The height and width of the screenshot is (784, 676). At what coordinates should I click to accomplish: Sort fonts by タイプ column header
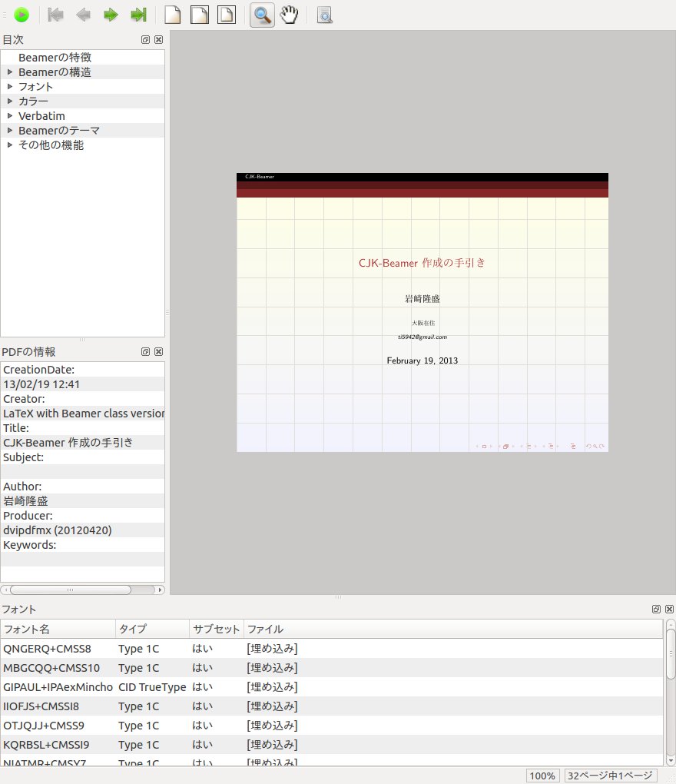pos(152,629)
